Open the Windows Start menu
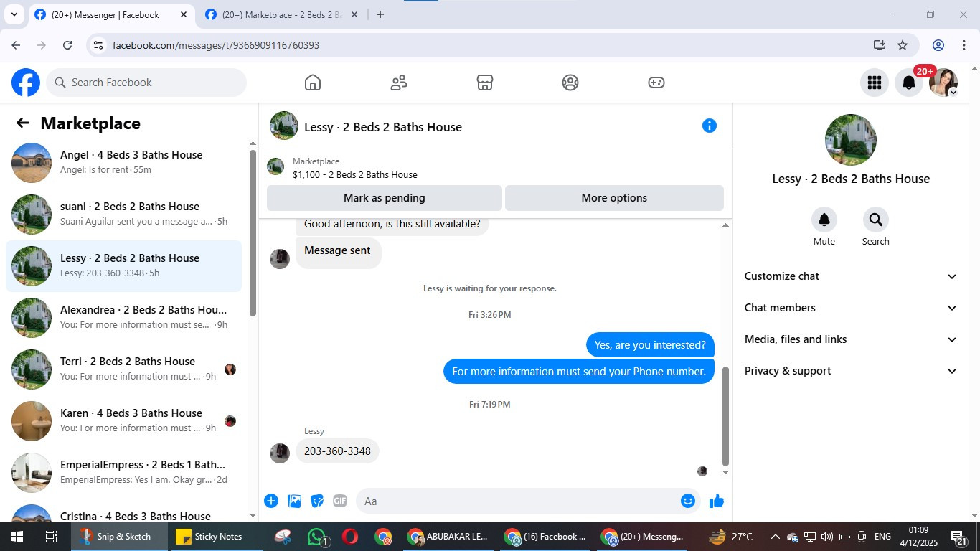Image resolution: width=980 pixels, height=551 pixels. click(x=17, y=537)
